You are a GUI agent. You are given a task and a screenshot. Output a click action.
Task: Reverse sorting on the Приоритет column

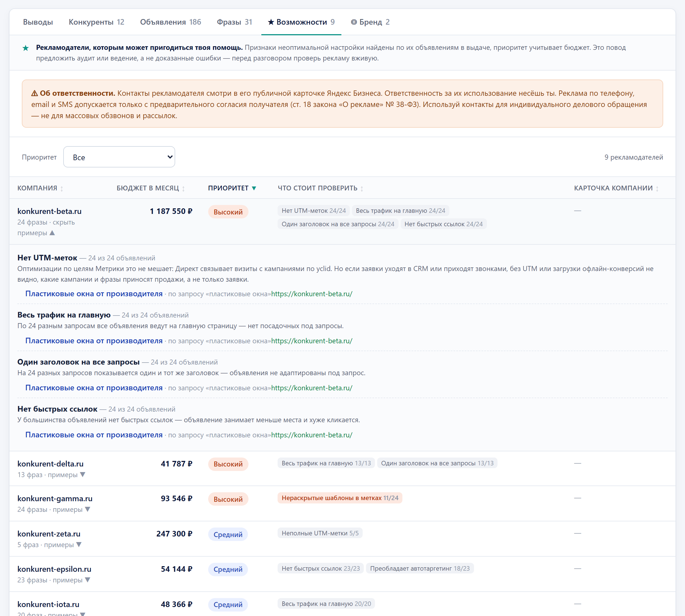[232, 188]
